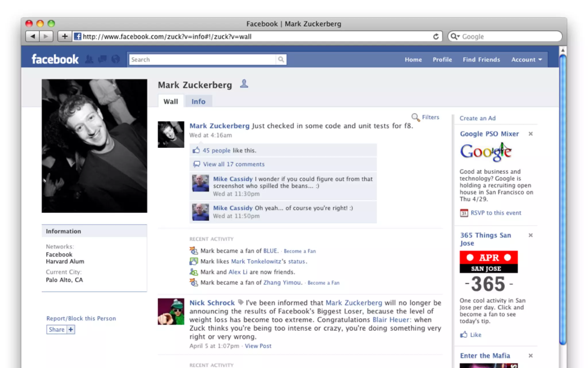Click Create an Ad link
Screen dimensions: 588x368
(x=477, y=118)
